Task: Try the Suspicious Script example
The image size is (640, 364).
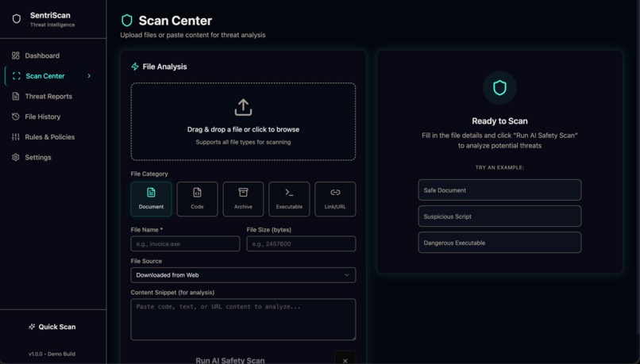Action: click(499, 216)
